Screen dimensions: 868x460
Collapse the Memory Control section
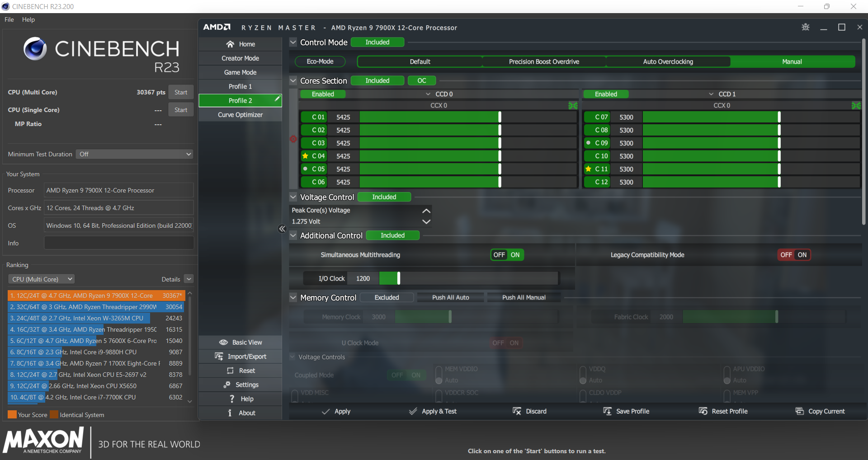pos(293,297)
